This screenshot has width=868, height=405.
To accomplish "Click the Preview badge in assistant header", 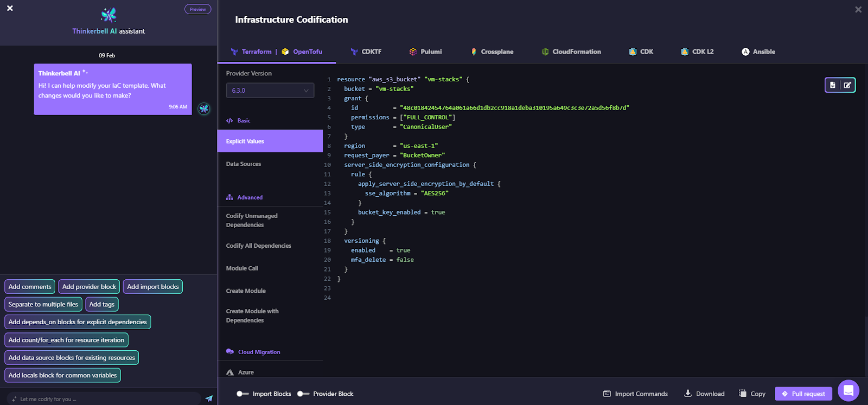I will 197,9.
